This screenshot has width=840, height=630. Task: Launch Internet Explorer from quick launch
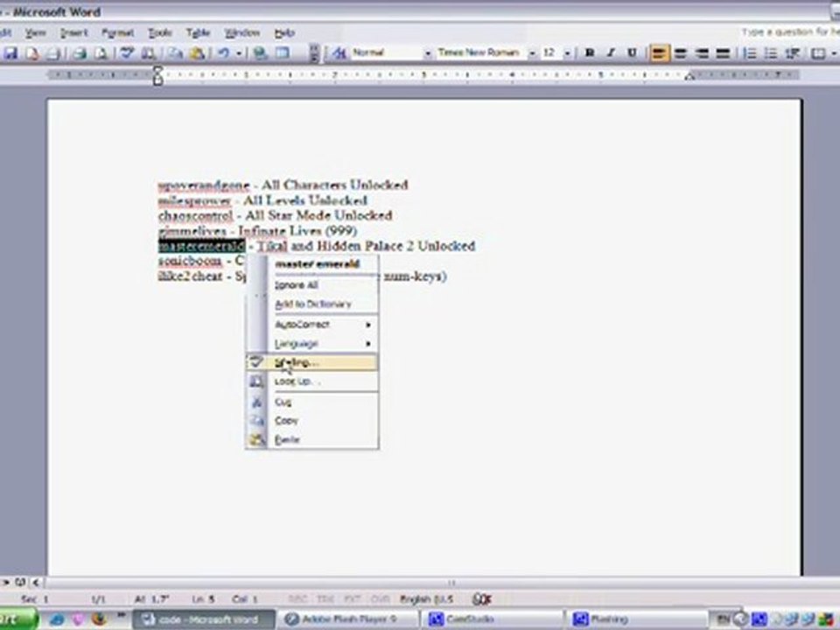tap(56, 619)
